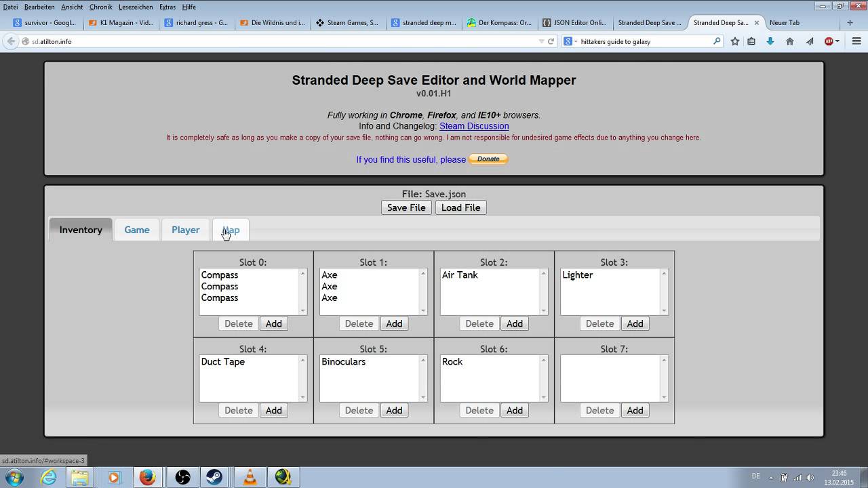Screen dimensions: 868x488
Task: Add an item to Slot 4
Action: click(274, 410)
